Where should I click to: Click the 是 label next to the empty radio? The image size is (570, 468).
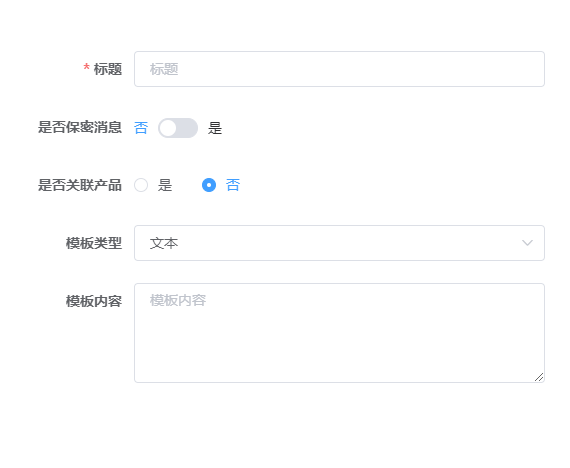[x=165, y=185]
